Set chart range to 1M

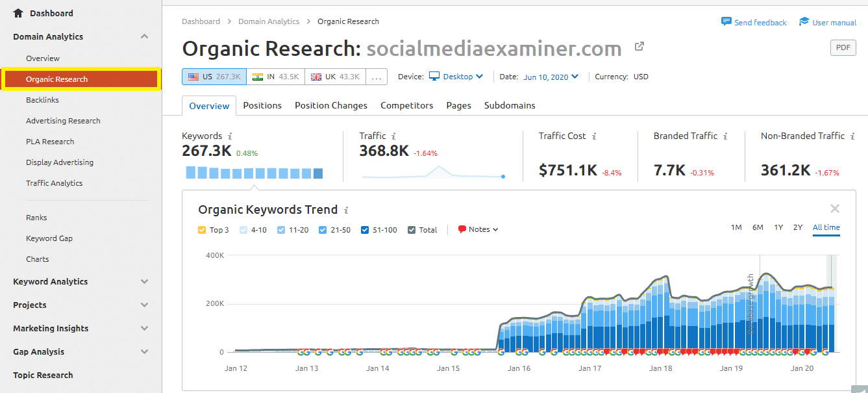tap(736, 227)
